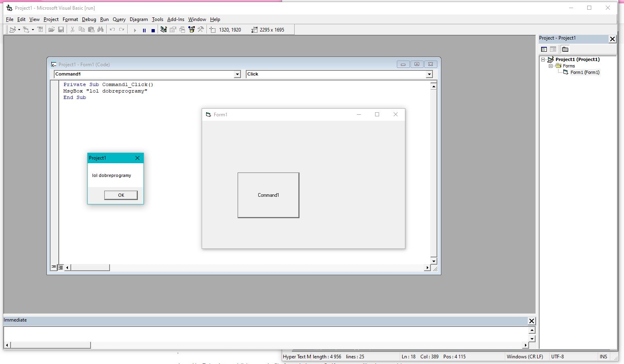This screenshot has height=364, width=624.
Task: Click the Save Project toolbar icon
Action: click(61, 29)
